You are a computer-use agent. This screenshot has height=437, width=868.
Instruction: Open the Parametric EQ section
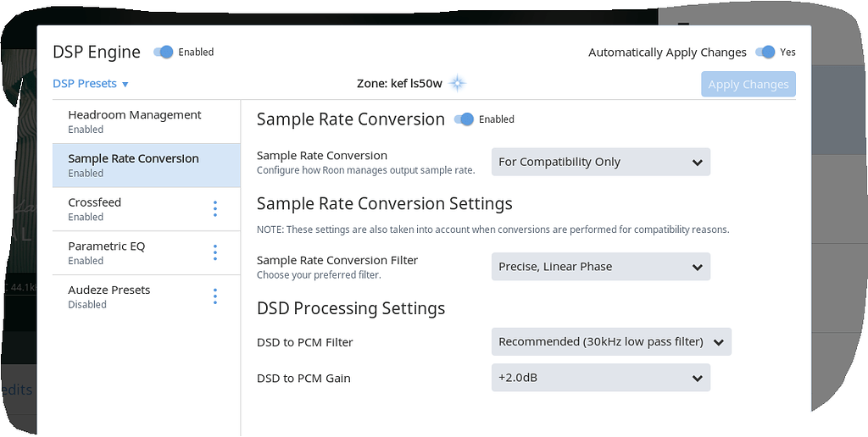pos(107,252)
